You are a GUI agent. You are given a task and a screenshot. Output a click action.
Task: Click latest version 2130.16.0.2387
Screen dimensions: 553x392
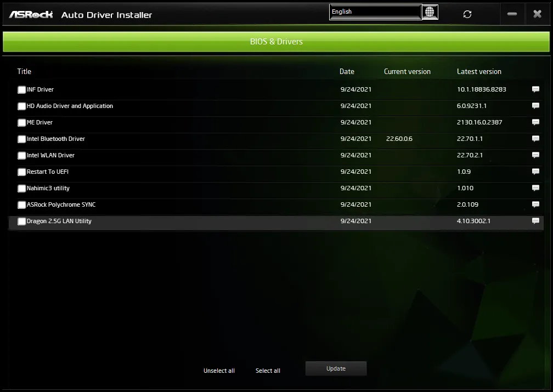click(479, 122)
